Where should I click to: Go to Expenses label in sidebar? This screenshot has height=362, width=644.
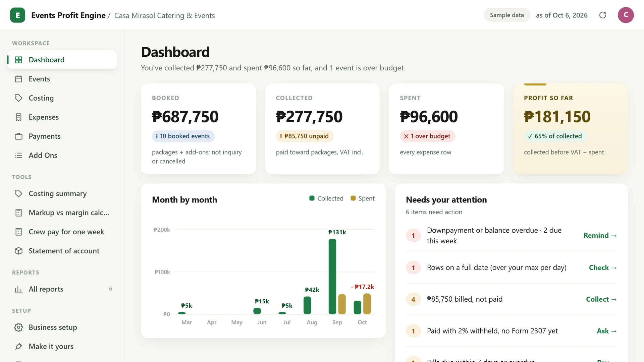(44, 117)
